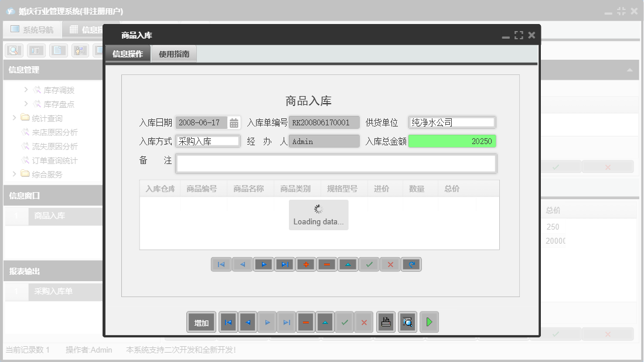644x362 pixels.
Task: Refresh the item grid data
Action: (411, 264)
